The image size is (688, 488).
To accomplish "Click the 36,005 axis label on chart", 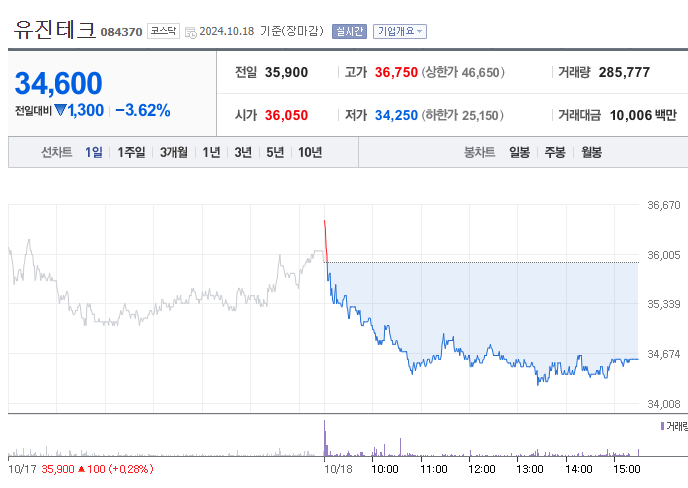I will point(663,255).
